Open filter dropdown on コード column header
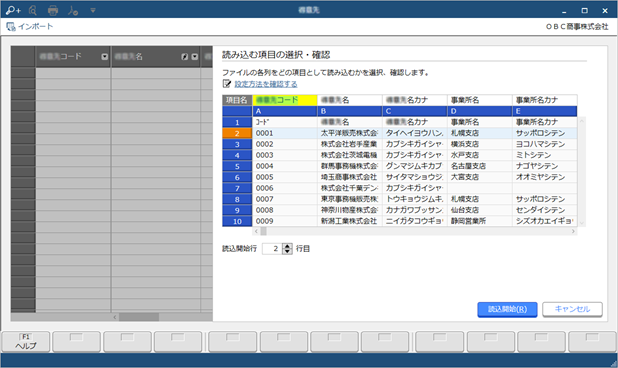 [104, 57]
